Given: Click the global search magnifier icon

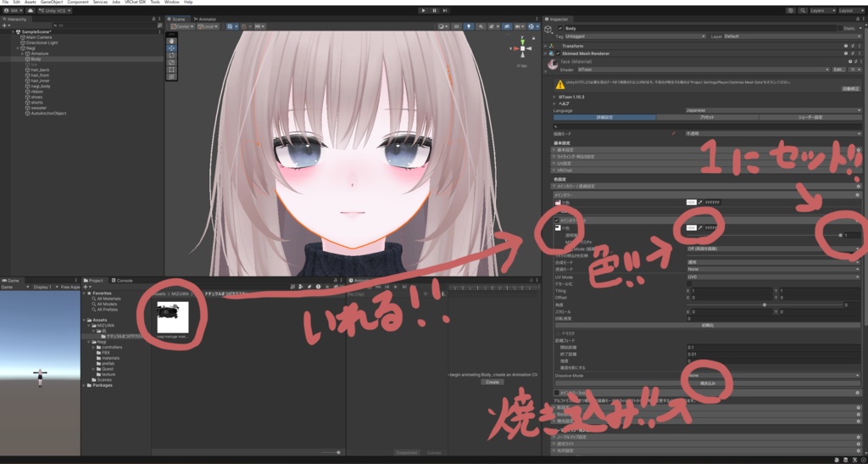Looking at the screenshot, I should point(802,10).
